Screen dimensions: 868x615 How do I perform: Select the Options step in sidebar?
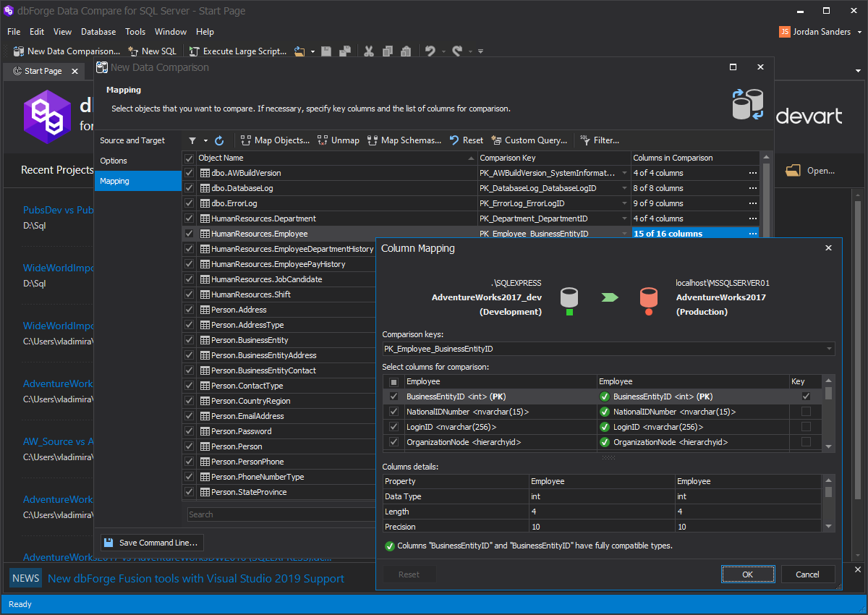[114, 161]
